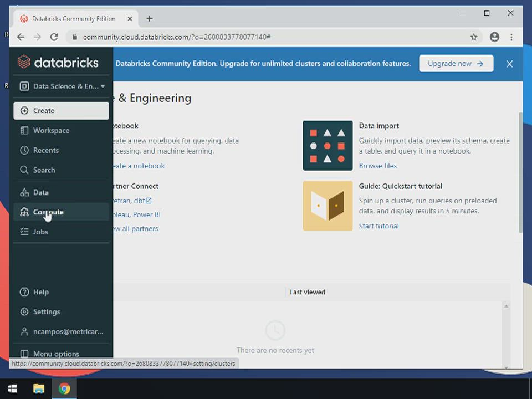532x399 pixels.
Task: Click the Jobs checklist icon
Action: coord(24,232)
